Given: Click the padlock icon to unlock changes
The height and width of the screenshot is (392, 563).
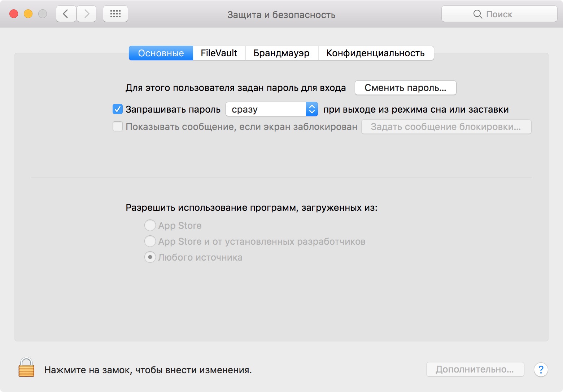Looking at the screenshot, I should pyautogui.click(x=26, y=368).
